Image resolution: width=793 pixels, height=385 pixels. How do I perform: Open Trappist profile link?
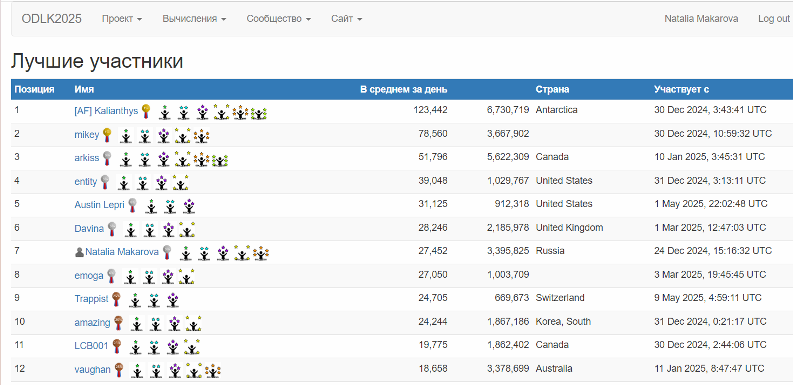(x=92, y=299)
